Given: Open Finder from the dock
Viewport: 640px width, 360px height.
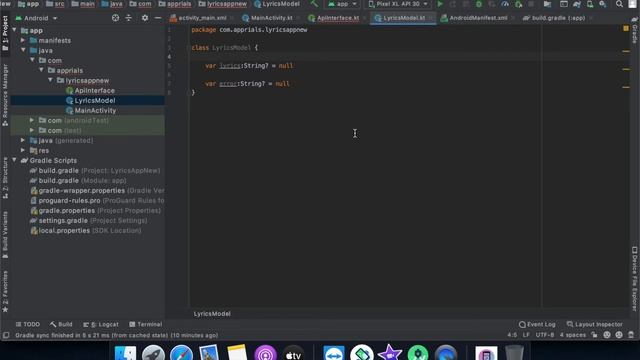Looking at the screenshot, I should pyautogui.click(x=125, y=353).
